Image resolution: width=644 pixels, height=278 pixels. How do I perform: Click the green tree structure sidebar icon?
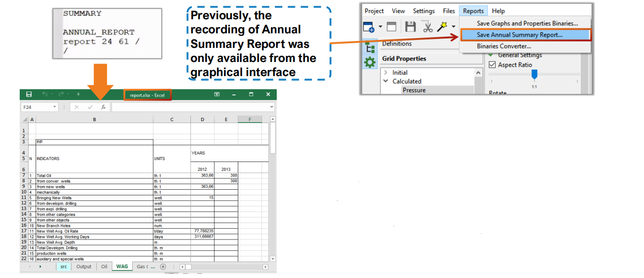pos(370,46)
